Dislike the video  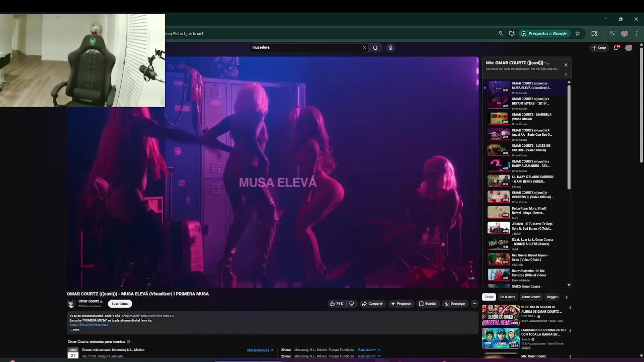pyautogui.click(x=352, y=304)
